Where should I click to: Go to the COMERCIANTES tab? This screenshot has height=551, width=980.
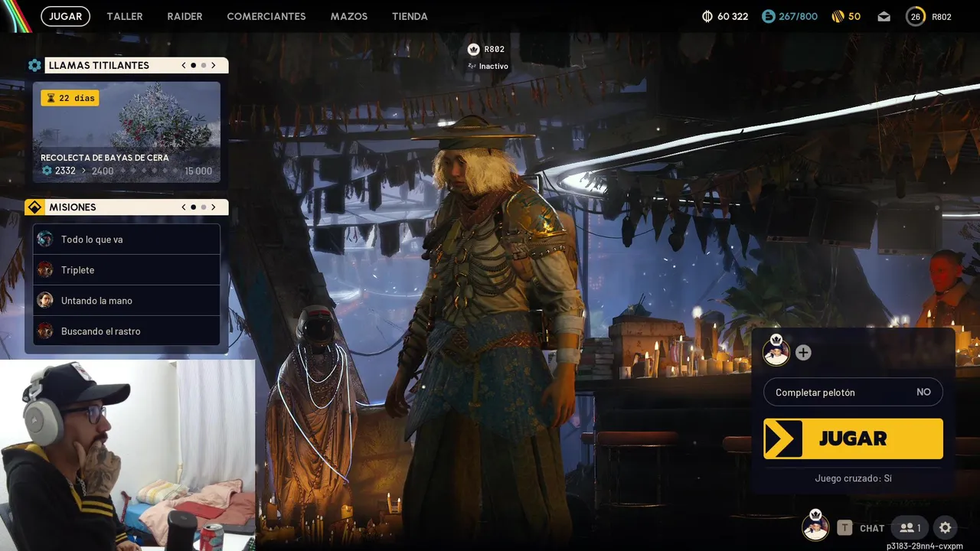(x=266, y=16)
